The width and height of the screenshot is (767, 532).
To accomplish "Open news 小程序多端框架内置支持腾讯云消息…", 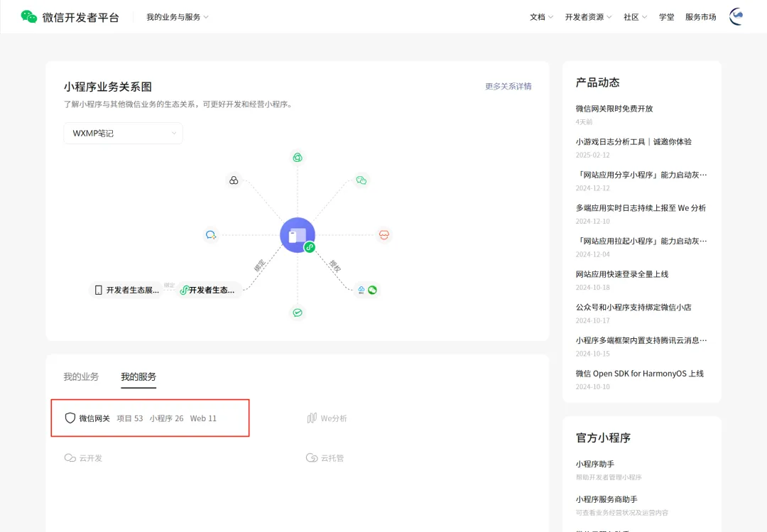I will [x=641, y=341].
